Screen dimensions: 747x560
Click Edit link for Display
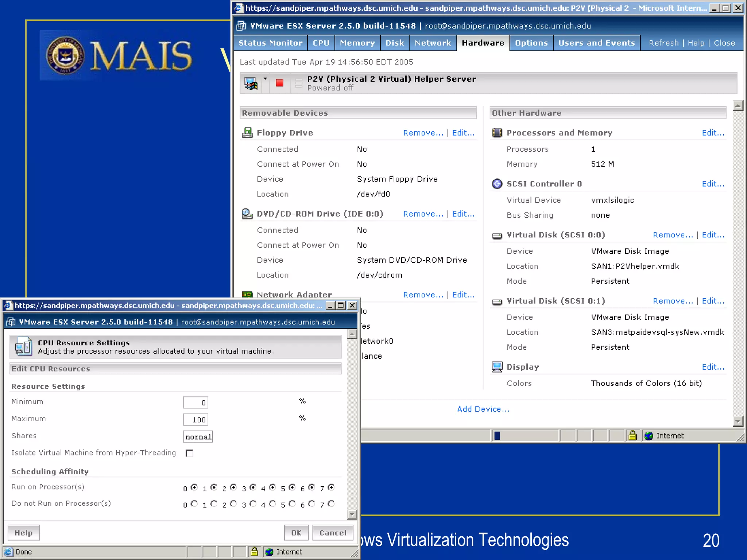click(713, 367)
